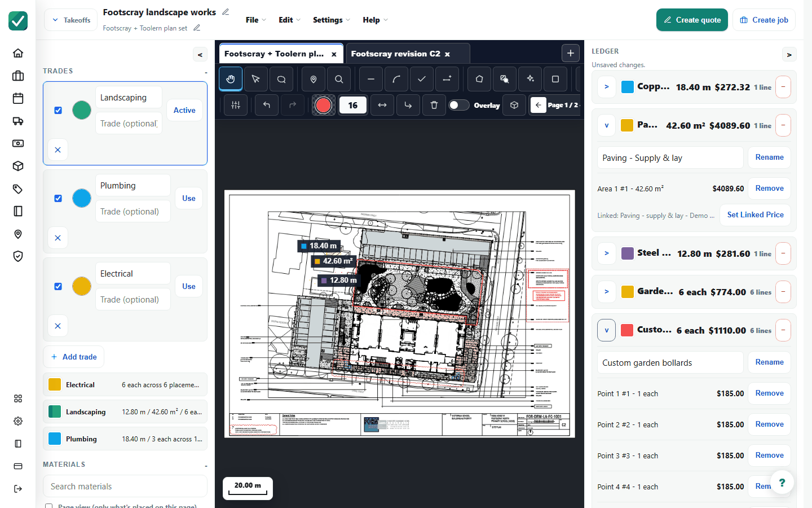Open the Settings menu
Viewport: 812px width, 508px height.
[x=332, y=20]
